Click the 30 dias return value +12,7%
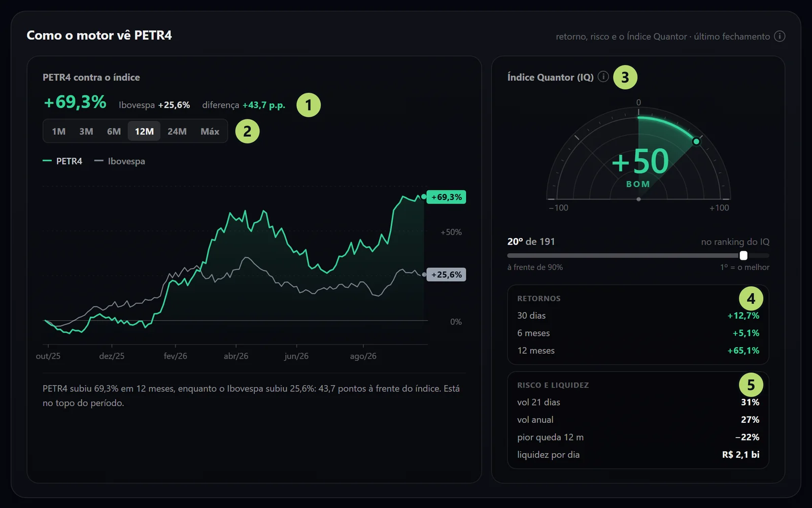The height and width of the screenshot is (508, 812). pyautogui.click(x=743, y=316)
